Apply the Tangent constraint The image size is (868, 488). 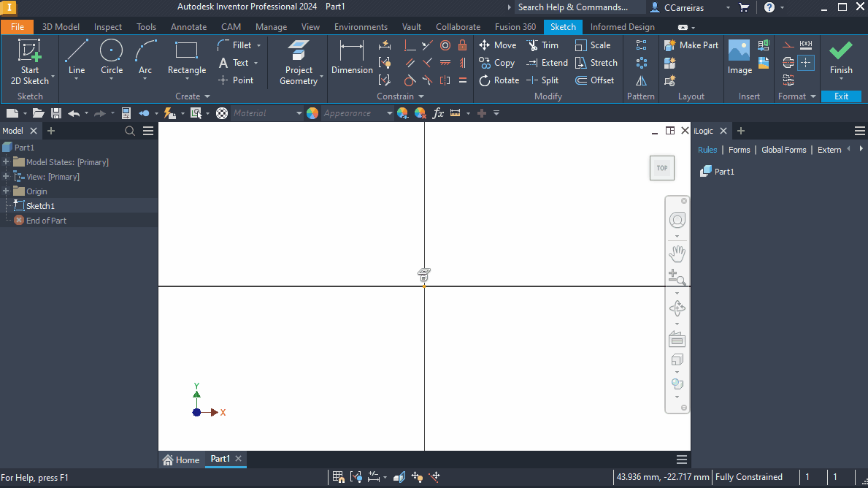click(410, 80)
